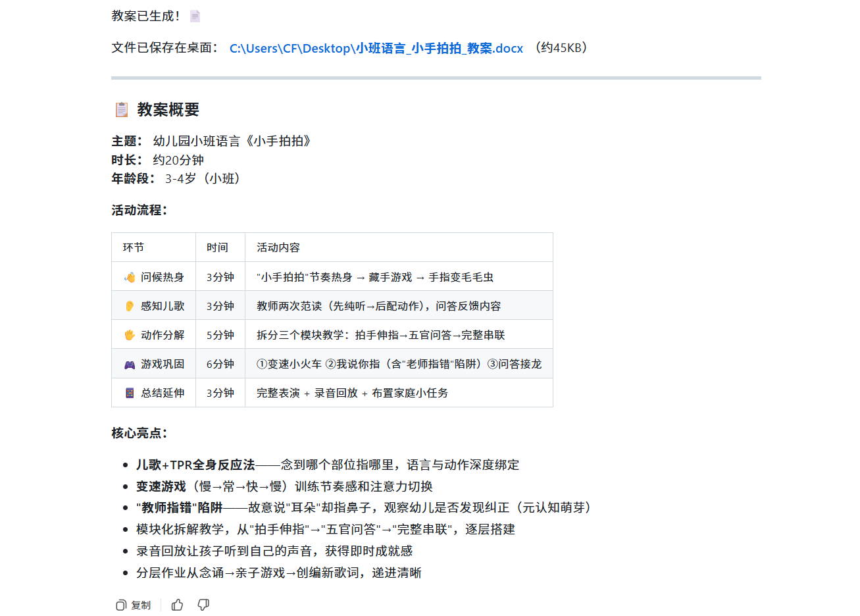Click the 6分钟 time cell
The height and width of the screenshot is (616, 860).
220,364
